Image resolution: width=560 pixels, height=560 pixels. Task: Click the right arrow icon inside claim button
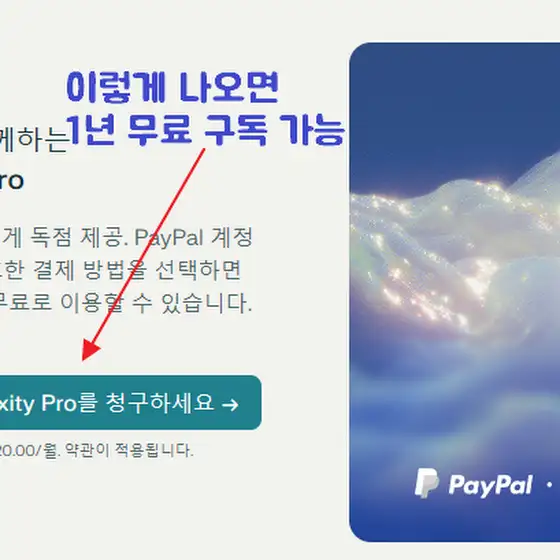[230, 405]
